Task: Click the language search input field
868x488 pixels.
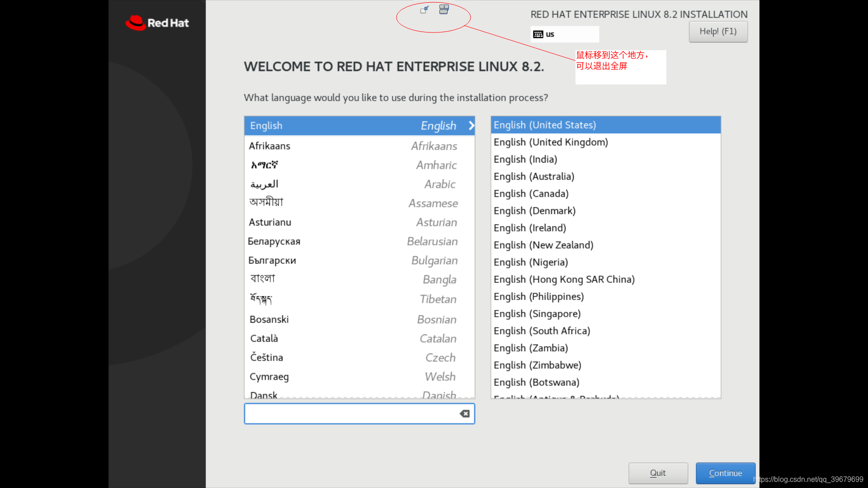Action: (350, 414)
